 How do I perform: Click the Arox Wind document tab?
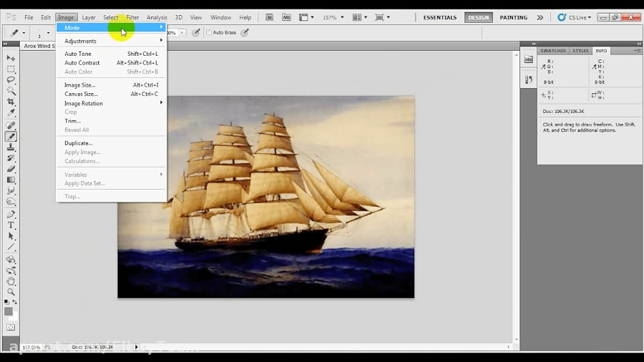[39, 46]
